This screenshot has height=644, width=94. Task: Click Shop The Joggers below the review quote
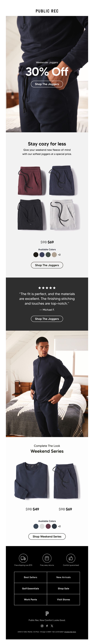tap(47, 319)
